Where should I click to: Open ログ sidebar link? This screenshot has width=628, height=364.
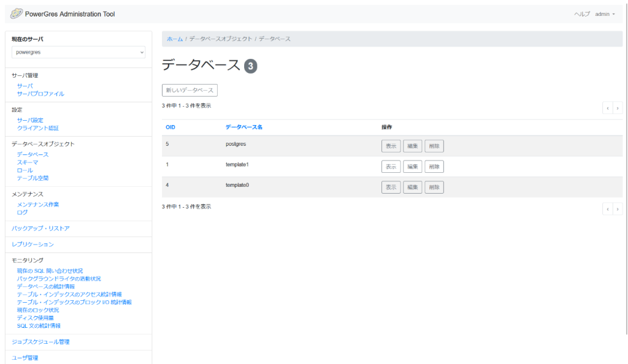pyautogui.click(x=23, y=213)
